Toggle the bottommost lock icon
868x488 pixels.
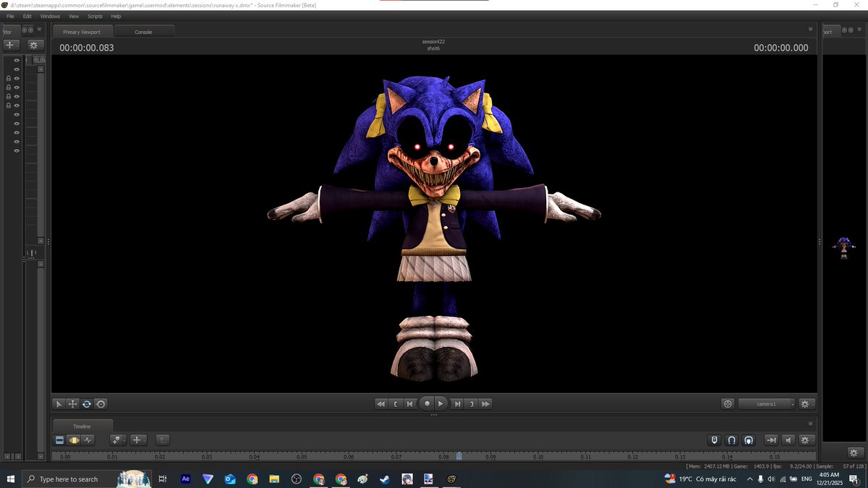8,105
